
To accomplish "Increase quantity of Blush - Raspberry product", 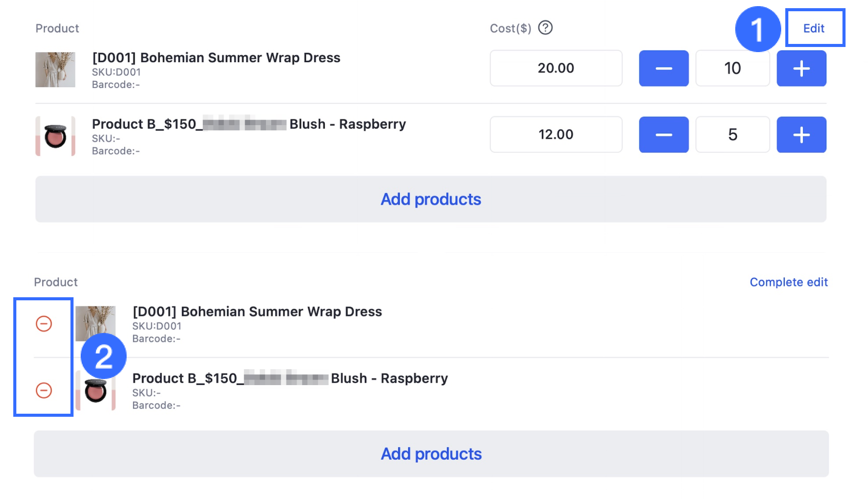I will tap(801, 135).
